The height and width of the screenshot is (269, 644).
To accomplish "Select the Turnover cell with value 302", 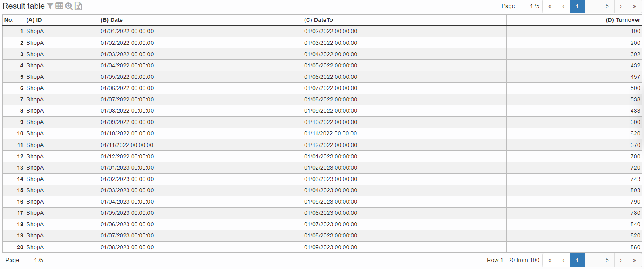I will pos(574,54).
